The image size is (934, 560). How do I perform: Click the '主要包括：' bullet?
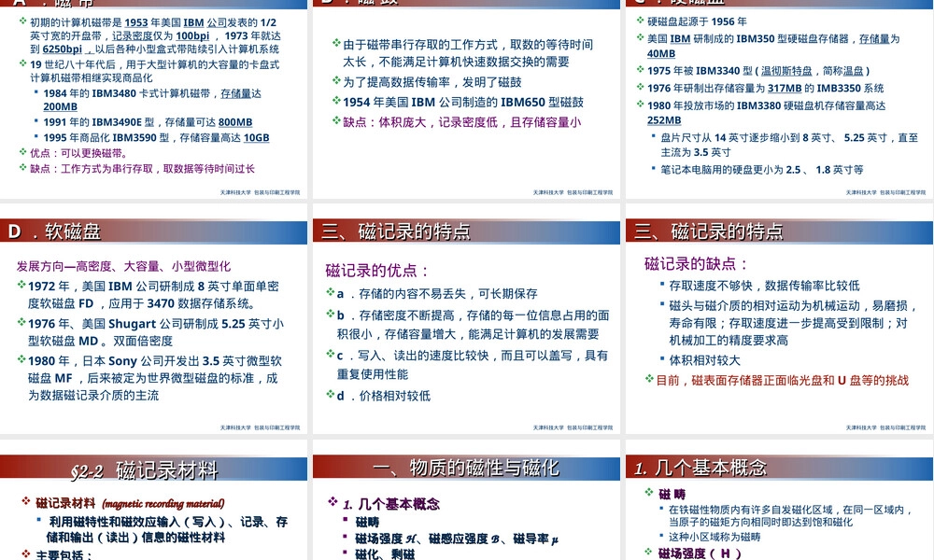click(x=64, y=555)
